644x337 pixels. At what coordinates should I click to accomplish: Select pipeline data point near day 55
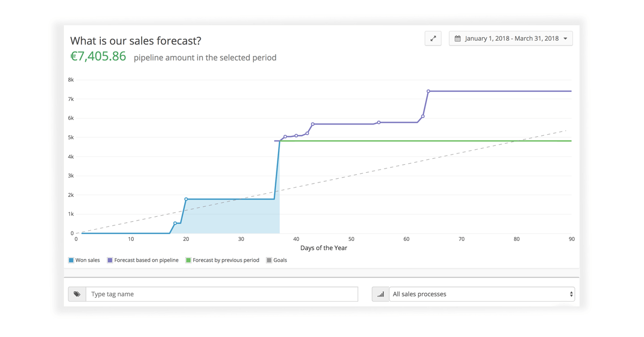pos(379,122)
